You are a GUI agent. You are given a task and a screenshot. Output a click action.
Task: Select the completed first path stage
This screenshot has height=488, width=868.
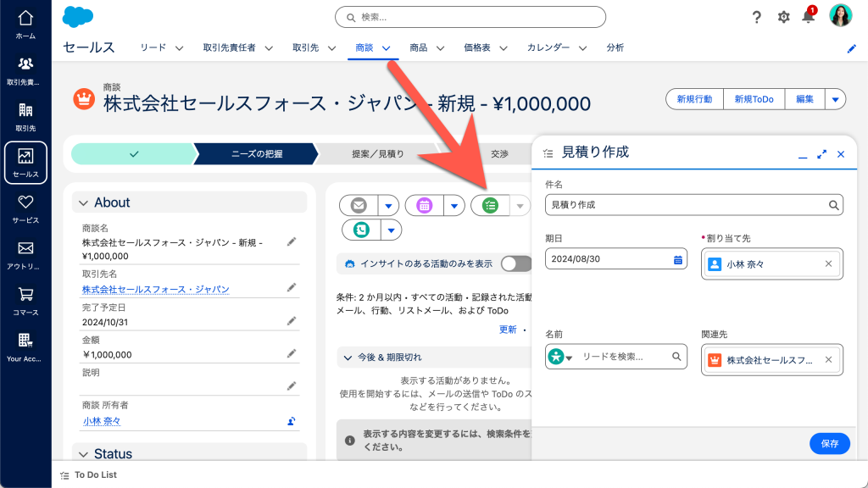[134, 154]
